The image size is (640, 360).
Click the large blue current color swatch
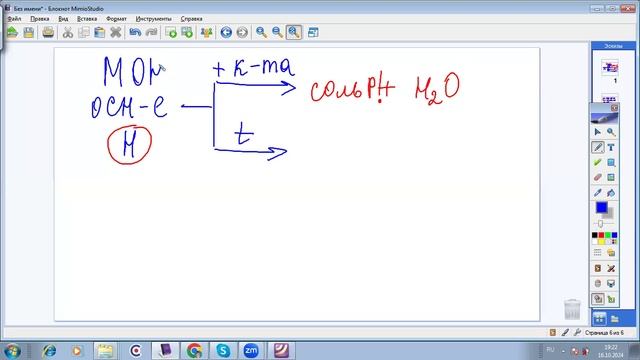click(602, 207)
